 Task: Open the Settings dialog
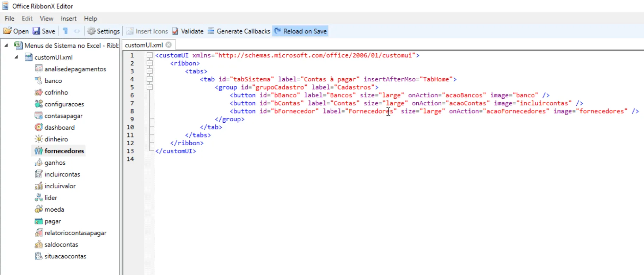click(103, 31)
